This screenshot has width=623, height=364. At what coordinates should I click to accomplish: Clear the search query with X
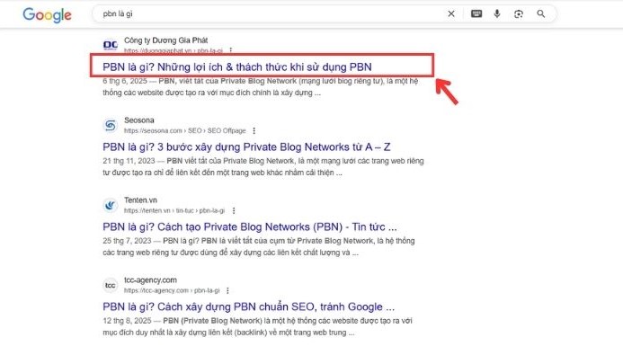[x=451, y=13]
